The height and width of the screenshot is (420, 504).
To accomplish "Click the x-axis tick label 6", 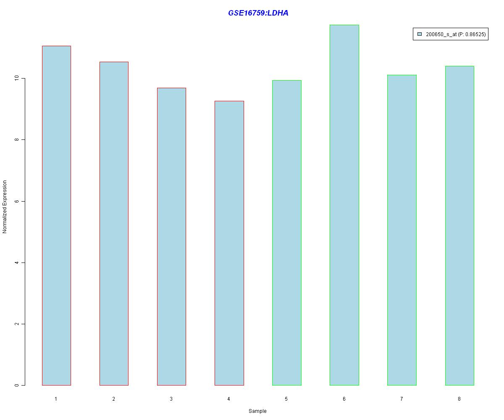I will pos(344,399).
